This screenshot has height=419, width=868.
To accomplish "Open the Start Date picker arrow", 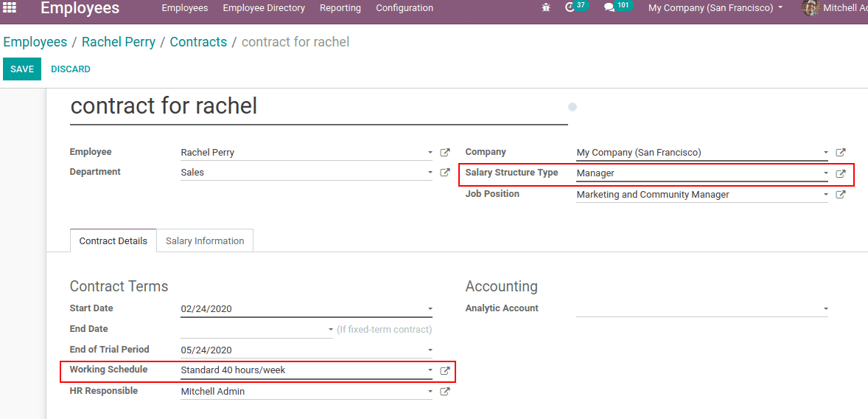I will click(430, 308).
